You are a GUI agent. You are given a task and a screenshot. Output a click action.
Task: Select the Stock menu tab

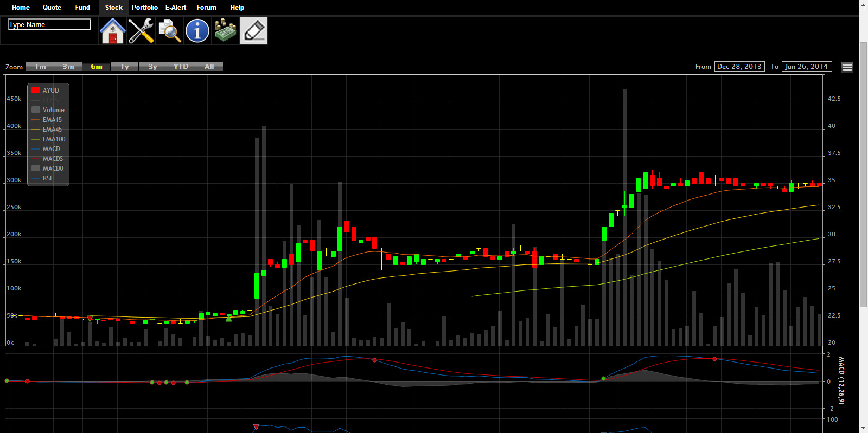(x=114, y=8)
